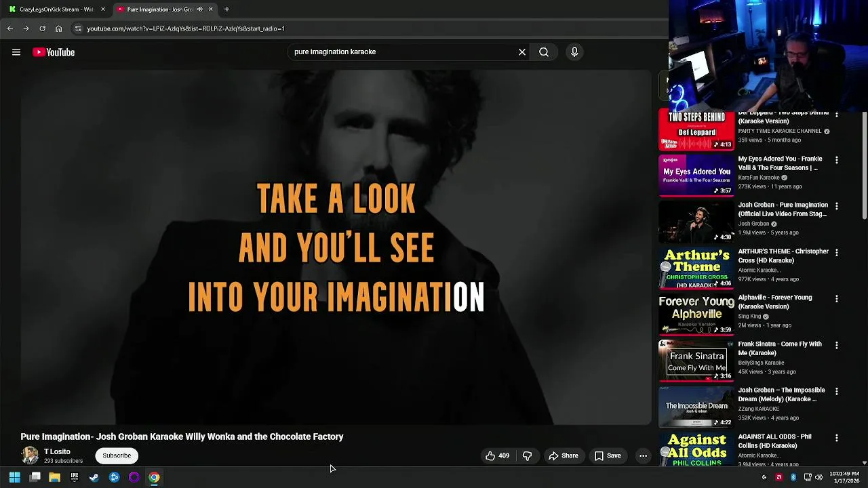Screen dimensions: 868x488
Task: Open options for Alphaville Forever Young video
Action: tap(837, 299)
